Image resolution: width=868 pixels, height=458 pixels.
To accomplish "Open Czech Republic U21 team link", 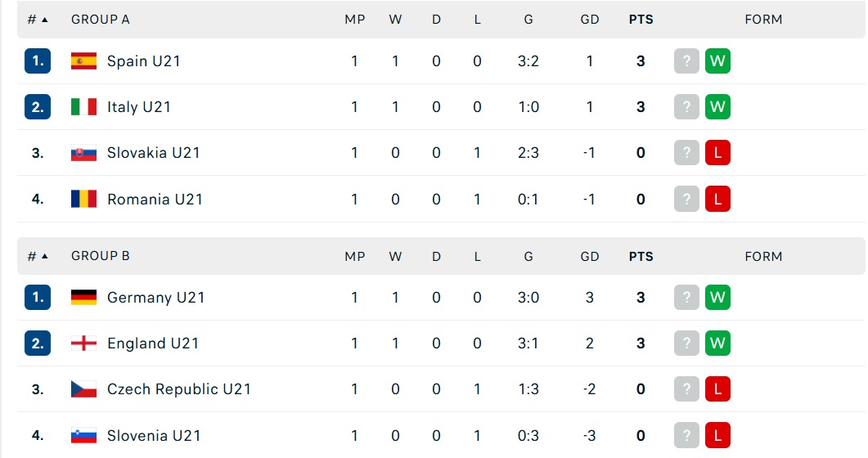I will click(x=179, y=389).
